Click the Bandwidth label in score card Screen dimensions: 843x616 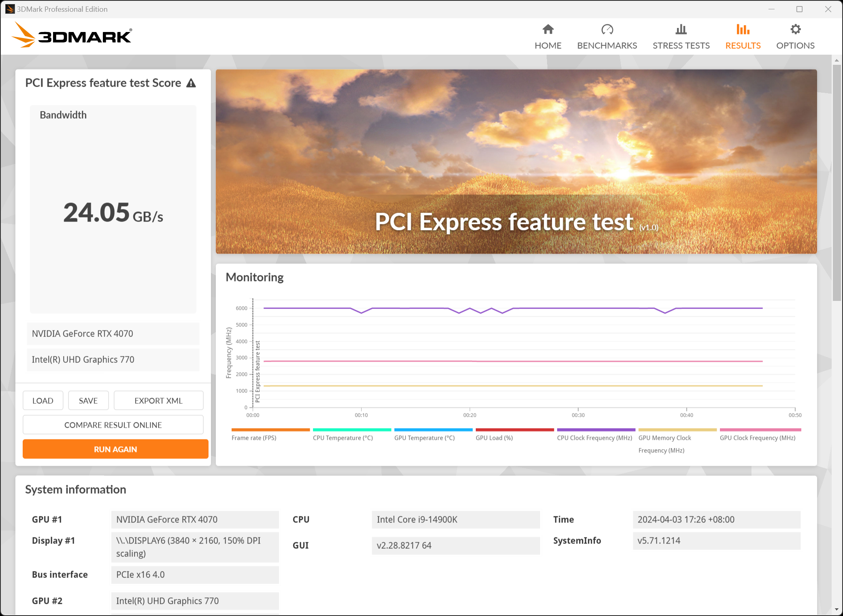point(63,115)
